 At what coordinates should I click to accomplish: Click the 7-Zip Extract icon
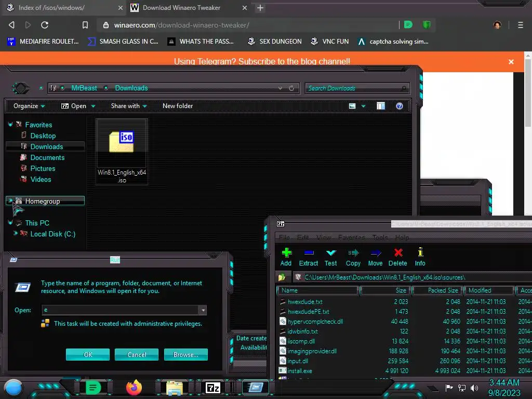309,253
